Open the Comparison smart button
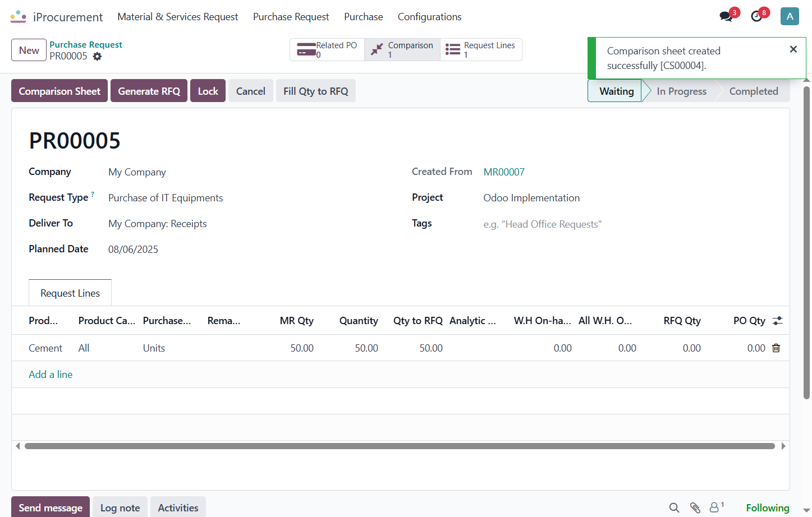 coord(402,49)
